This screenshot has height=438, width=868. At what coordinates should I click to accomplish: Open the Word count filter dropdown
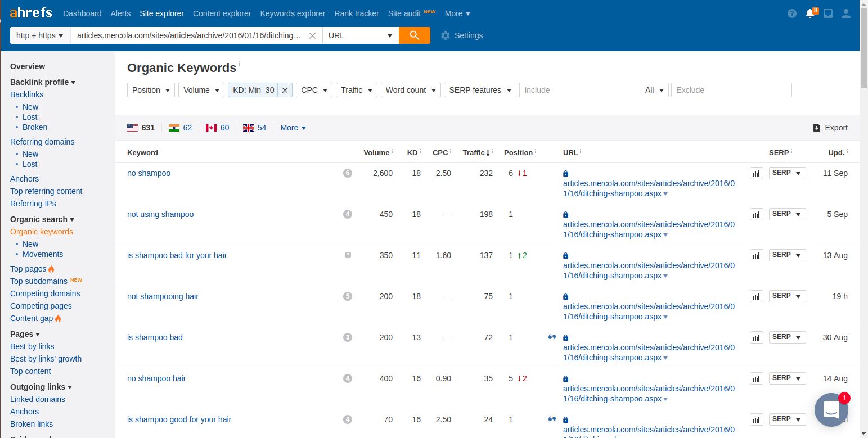tap(411, 90)
